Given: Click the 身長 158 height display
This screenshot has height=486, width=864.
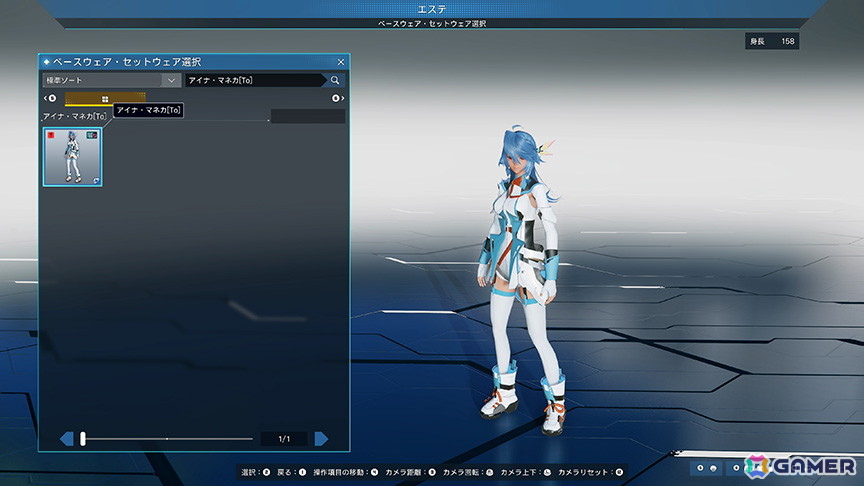Looking at the screenshot, I should click(x=772, y=41).
